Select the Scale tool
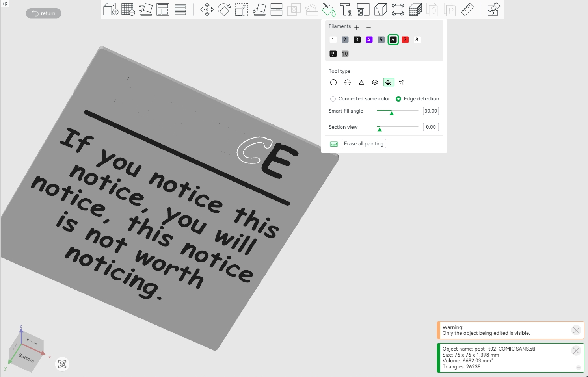588x377 pixels. pos(242,9)
